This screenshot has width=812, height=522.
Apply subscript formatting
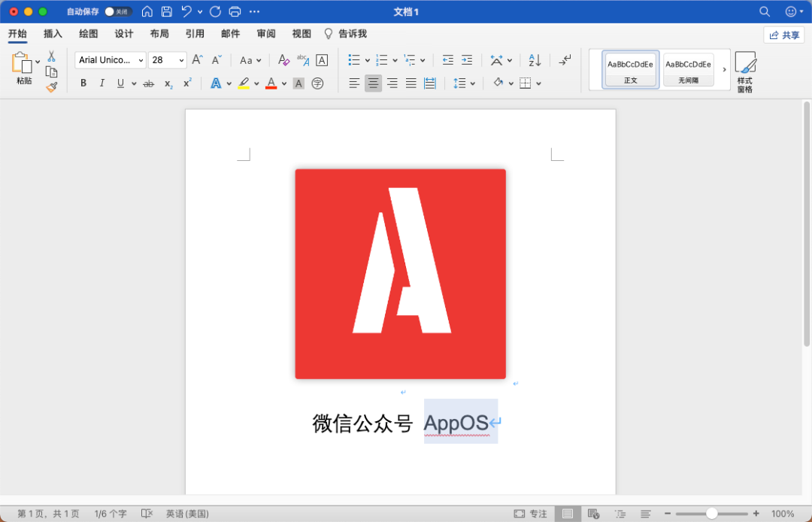168,83
